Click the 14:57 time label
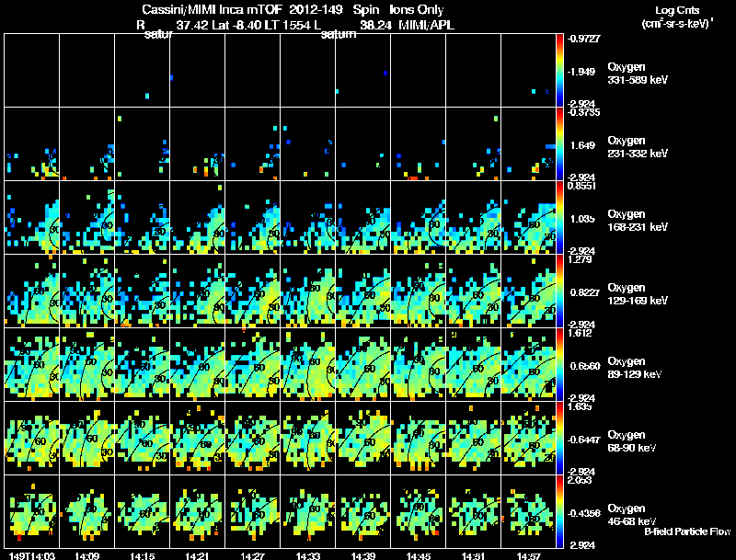This screenshot has width=736, height=560. [528, 555]
